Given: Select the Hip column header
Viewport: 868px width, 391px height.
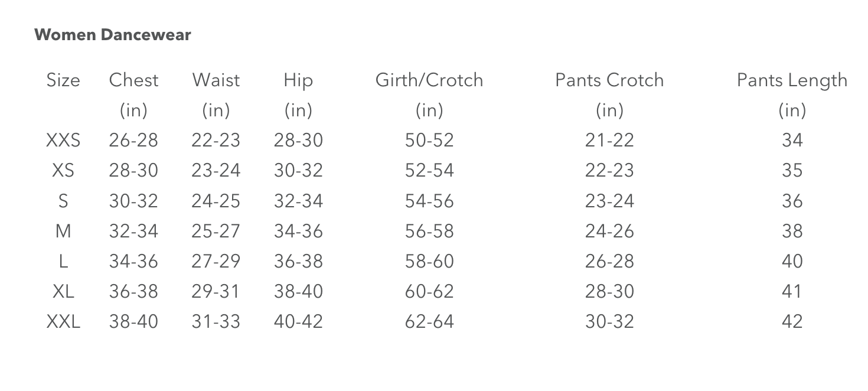Looking at the screenshot, I should (298, 80).
